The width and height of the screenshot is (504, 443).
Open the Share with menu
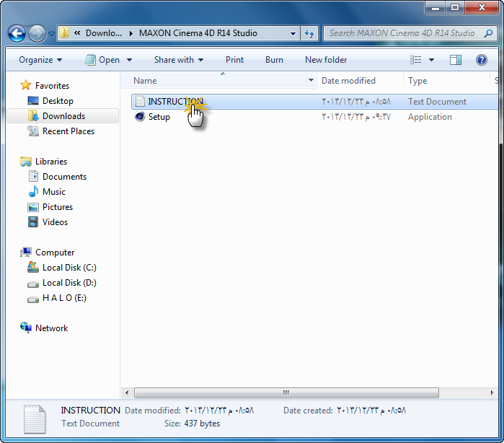coord(178,60)
